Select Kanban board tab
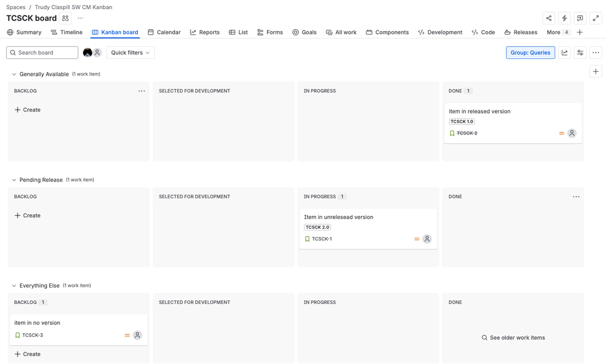Image resolution: width=606 pixels, height=364 pixels. pos(115,33)
